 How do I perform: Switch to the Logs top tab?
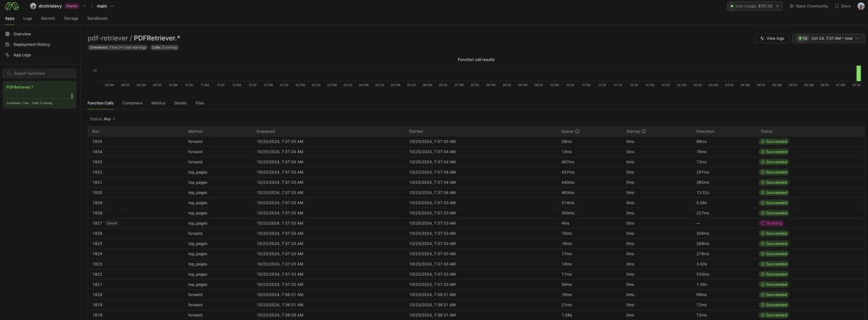coord(27,18)
